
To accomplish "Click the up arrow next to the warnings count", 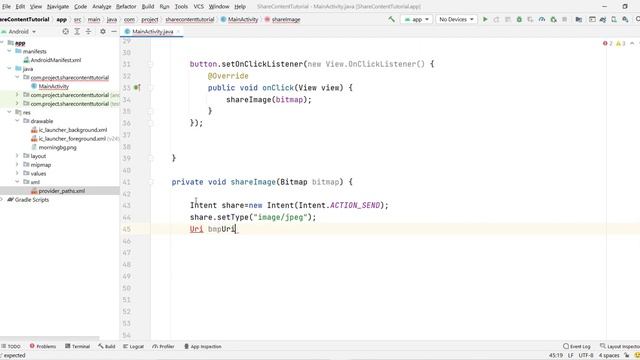I will pos(632,43).
